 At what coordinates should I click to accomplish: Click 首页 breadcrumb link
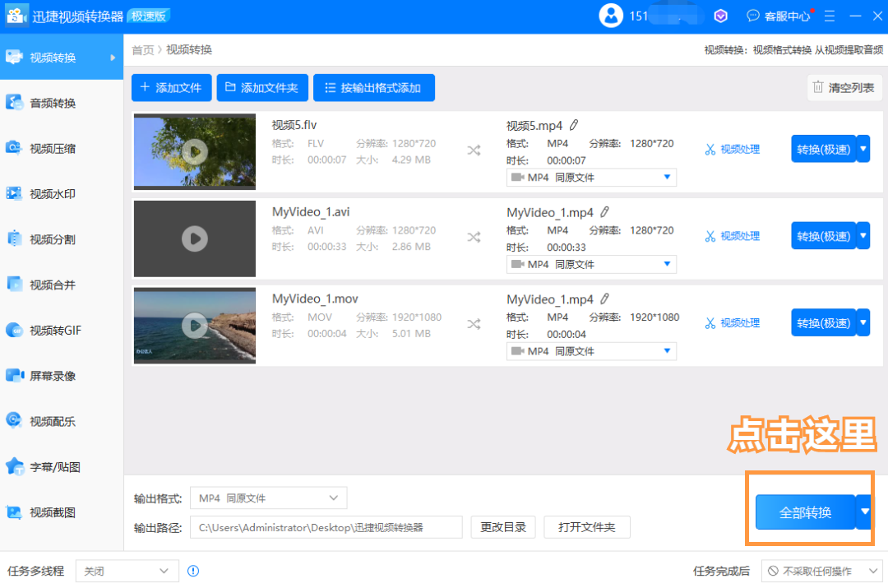(x=143, y=50)
